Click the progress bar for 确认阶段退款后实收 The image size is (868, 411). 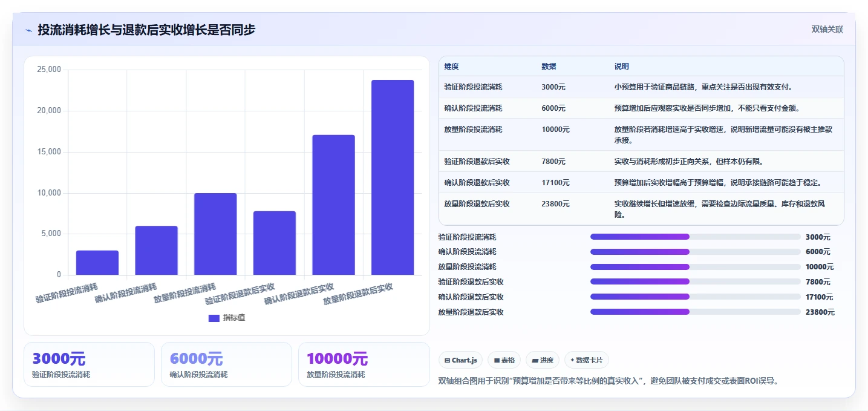pyautogui.click(x=696, y=297)
